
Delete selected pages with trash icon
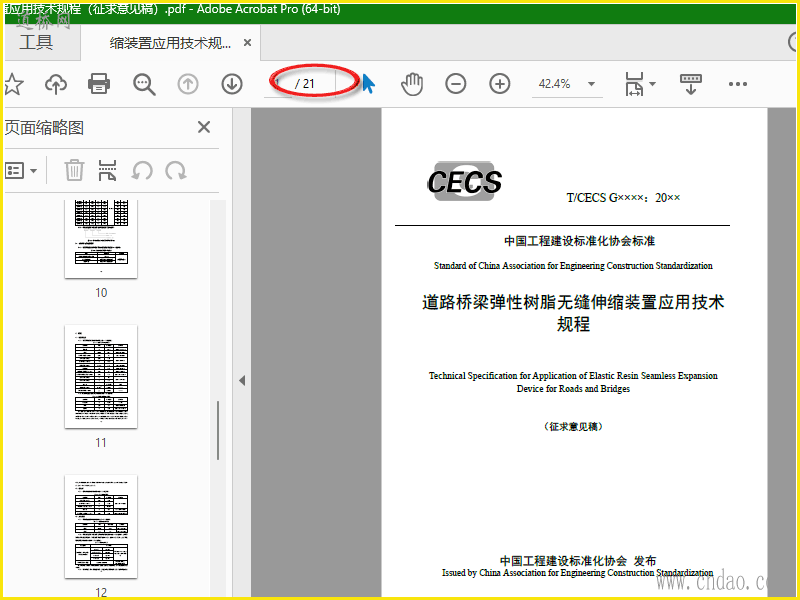(x=74, y=170)
